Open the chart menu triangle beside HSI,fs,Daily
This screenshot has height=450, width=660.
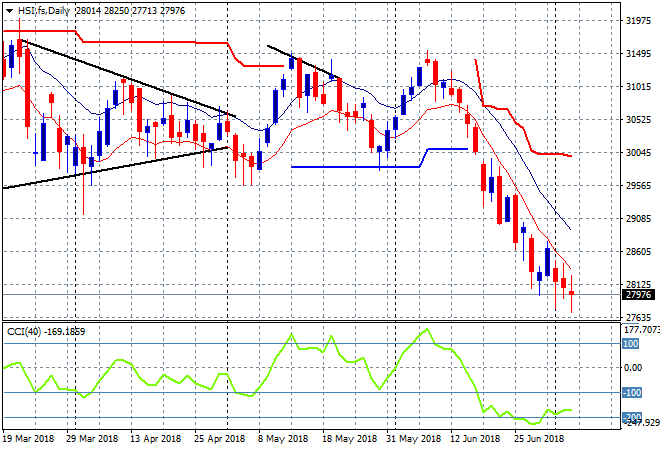coord(9,11)
